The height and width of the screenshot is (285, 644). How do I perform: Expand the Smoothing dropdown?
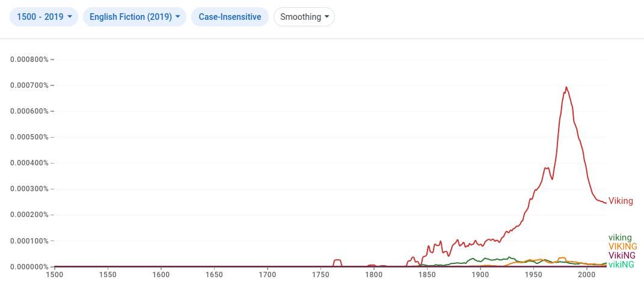pos(304,17)
